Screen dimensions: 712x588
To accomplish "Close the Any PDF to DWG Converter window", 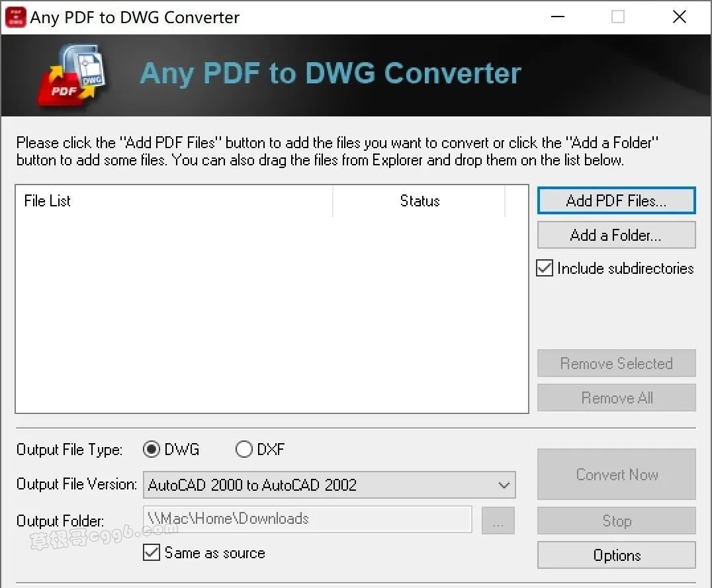I will coord(680,17).
